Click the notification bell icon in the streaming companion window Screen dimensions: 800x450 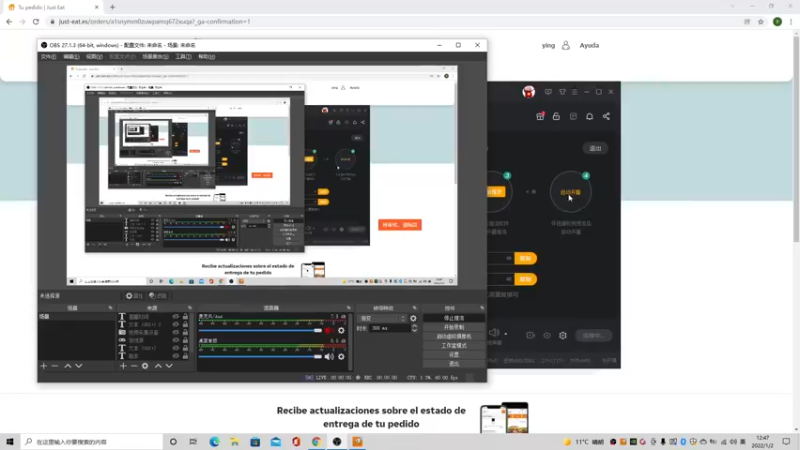click(589, 116)
